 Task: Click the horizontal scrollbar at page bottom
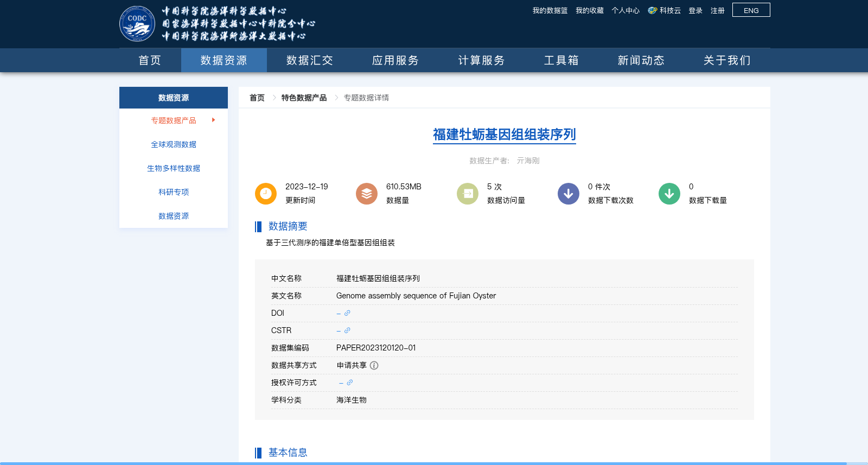point(423,463)
